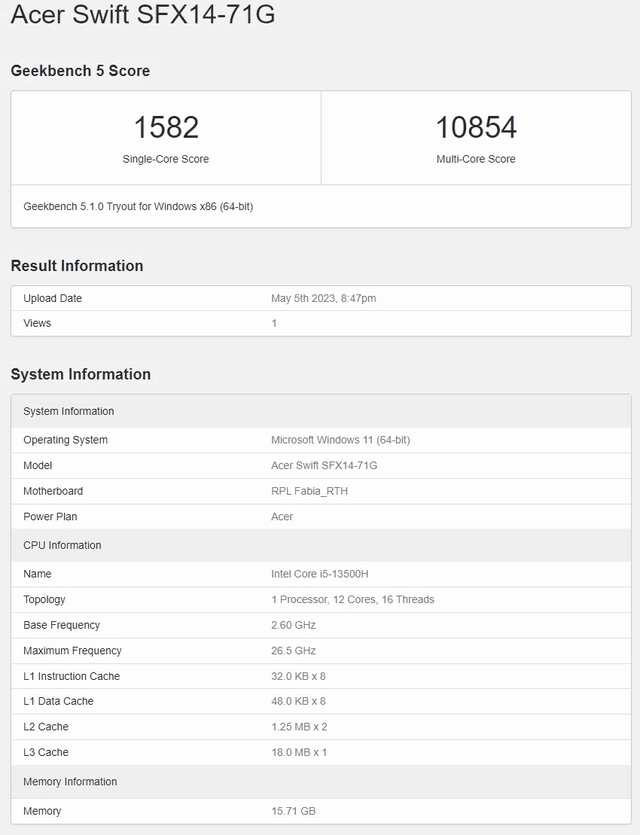Click the L3 Cache 18.0 MB value
This screenshot has height=835, width=640.
[299, 752]
